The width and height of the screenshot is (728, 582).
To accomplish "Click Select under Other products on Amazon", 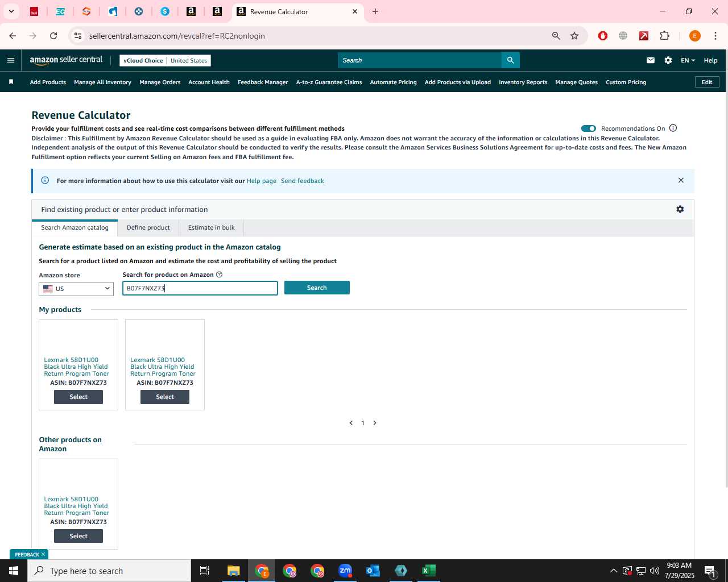I will pyautogui.click(x=78, y=536).
